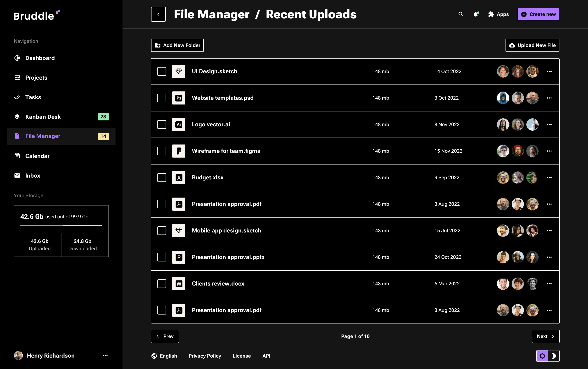Open the Kanban Desk section
588x369 pixels.
(43, 117)
